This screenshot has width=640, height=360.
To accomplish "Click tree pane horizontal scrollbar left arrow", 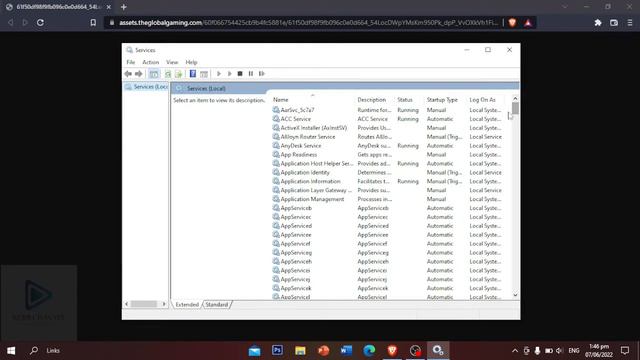I will tap(127, 304).
